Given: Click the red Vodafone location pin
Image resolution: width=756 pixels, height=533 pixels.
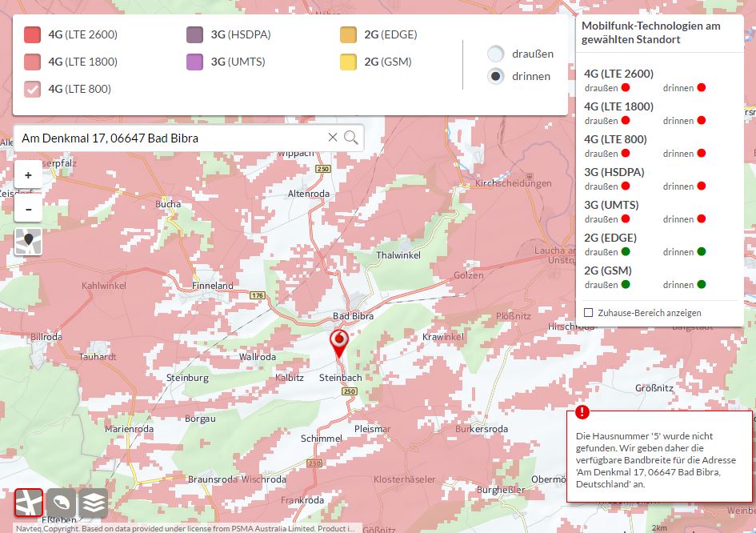Looking at the screenshot, I should click(339, 343).
